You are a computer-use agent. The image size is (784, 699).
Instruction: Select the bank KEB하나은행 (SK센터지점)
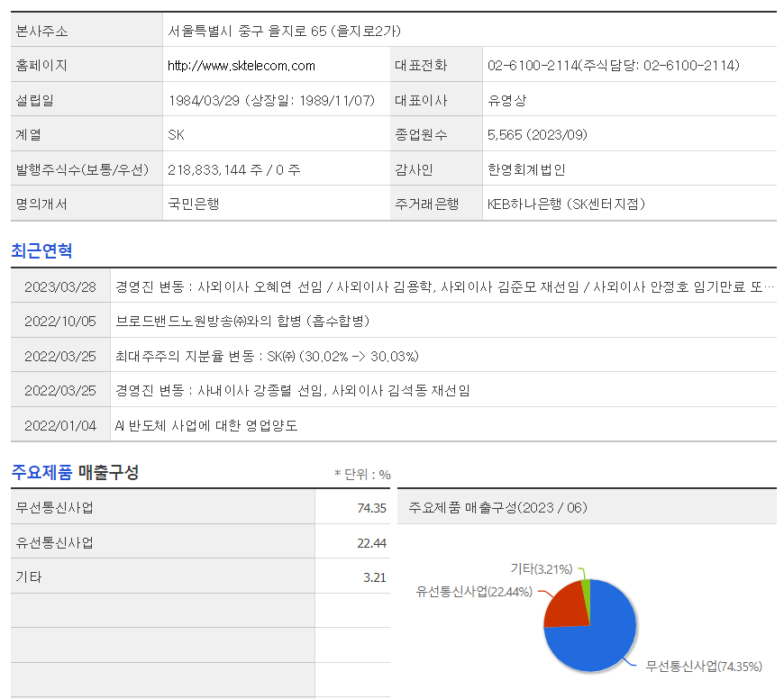point(567,204)
